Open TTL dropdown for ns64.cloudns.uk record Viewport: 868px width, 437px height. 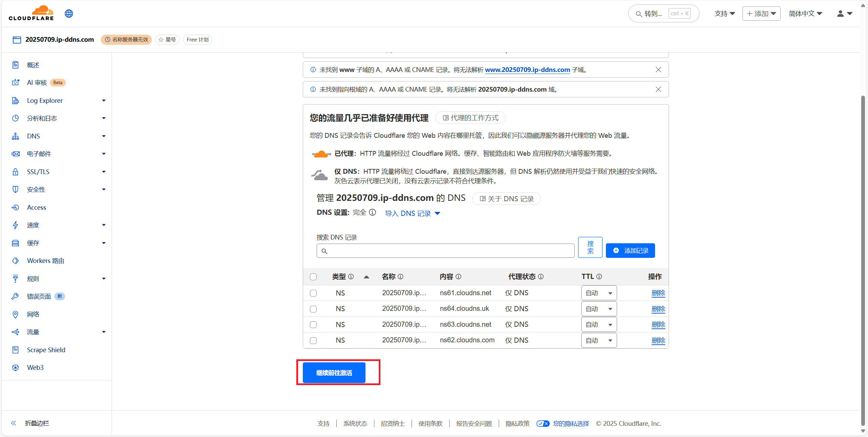(599, 309)
